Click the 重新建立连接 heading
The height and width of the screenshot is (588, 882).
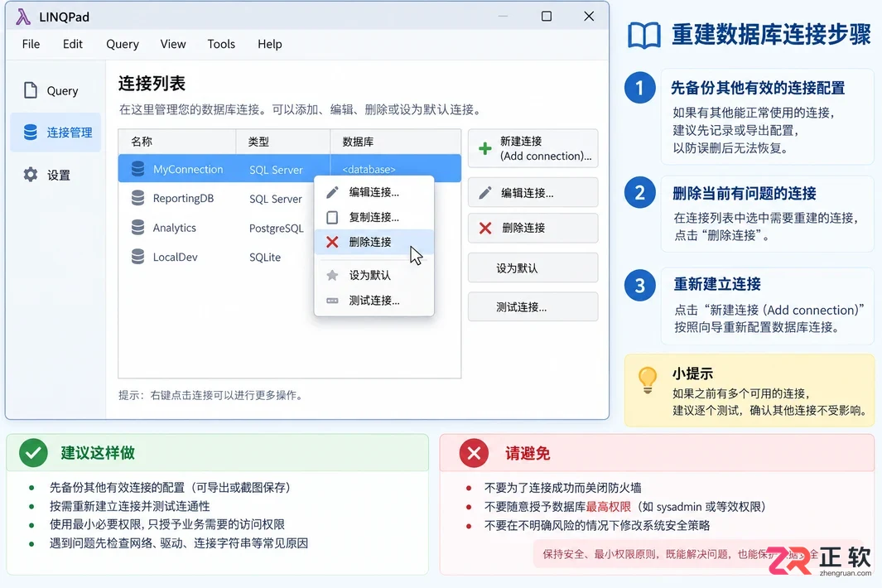[x=717, y=284]
